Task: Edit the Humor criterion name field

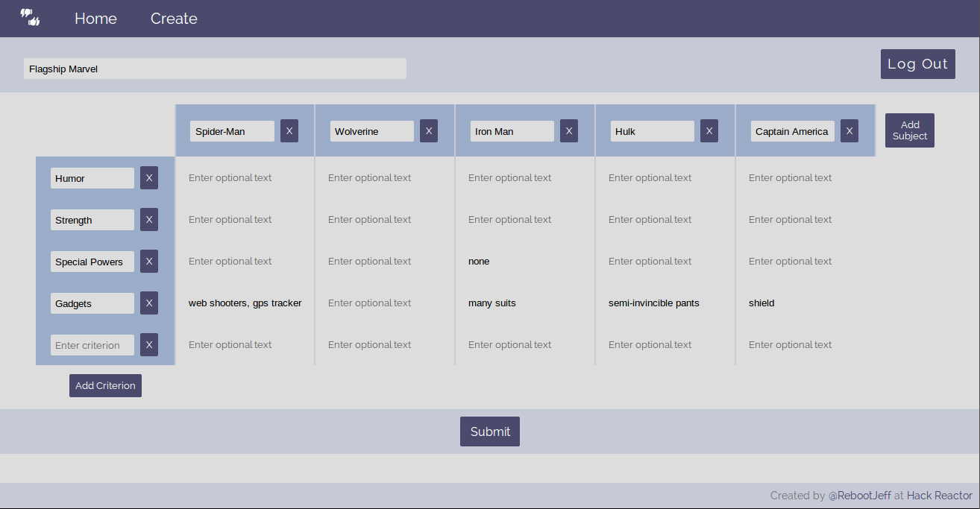Action: [x=92, y=178]
